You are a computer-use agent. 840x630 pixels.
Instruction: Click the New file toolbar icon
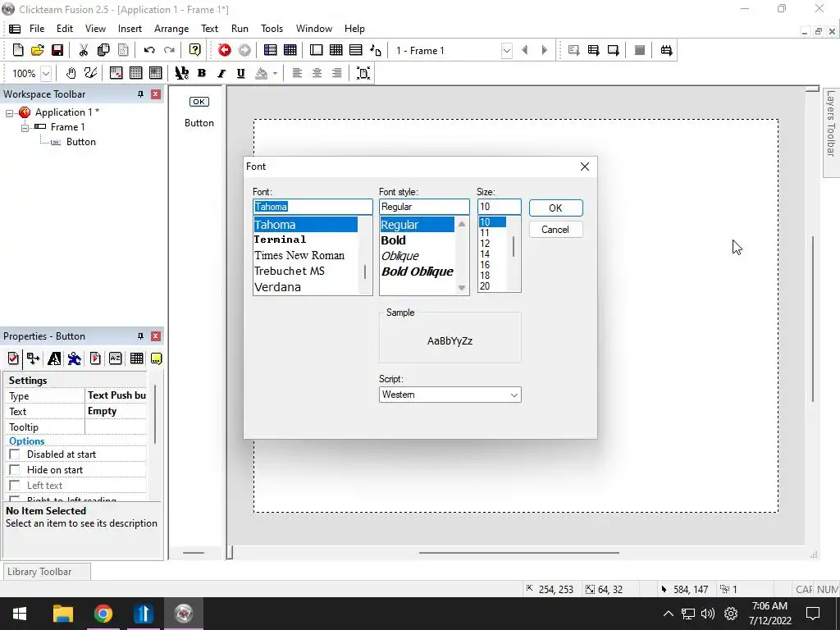click(x=18, y=50)
